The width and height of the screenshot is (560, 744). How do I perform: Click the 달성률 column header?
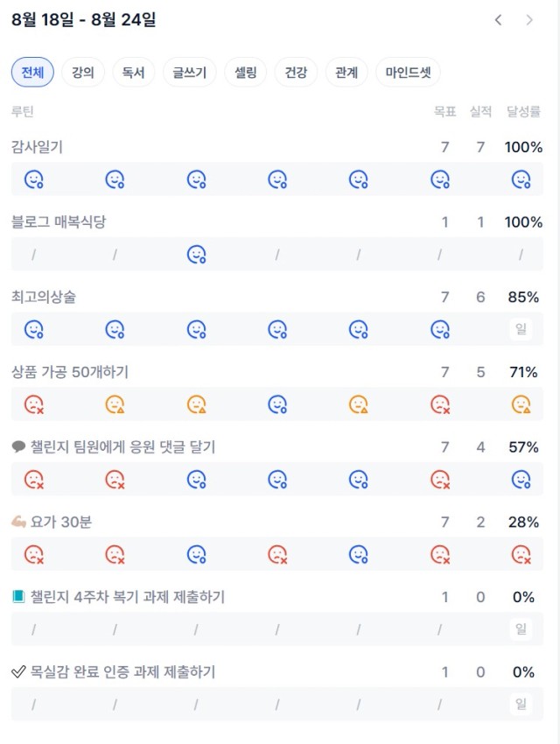pyautogui.click(x=523, y=111)
